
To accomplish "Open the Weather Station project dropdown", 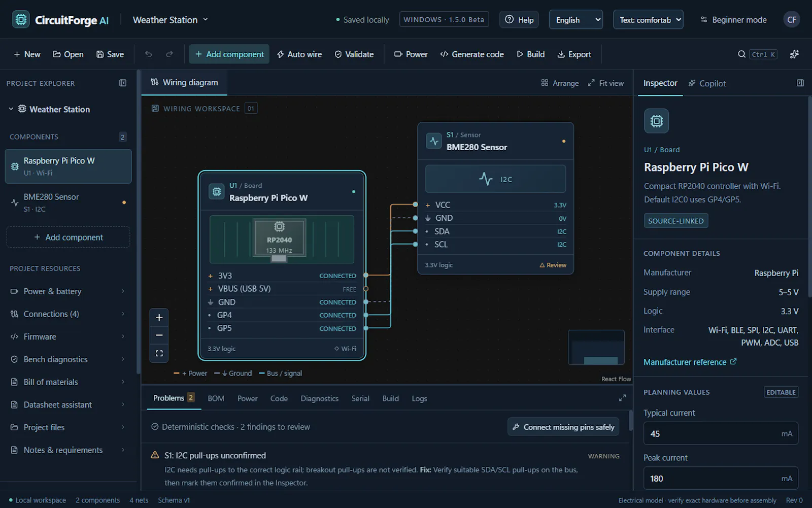I will click(x=171, y=20).
